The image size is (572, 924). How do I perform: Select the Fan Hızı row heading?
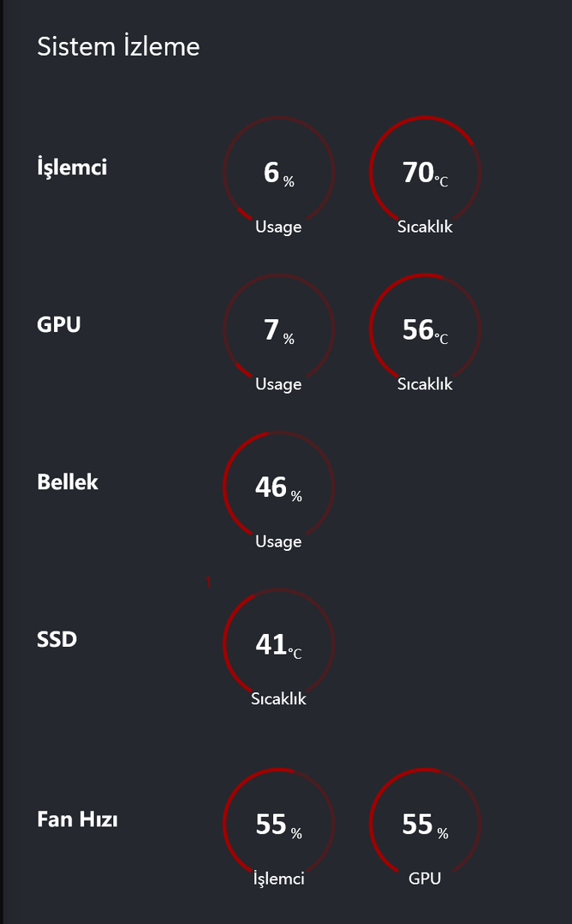[77, 820]
